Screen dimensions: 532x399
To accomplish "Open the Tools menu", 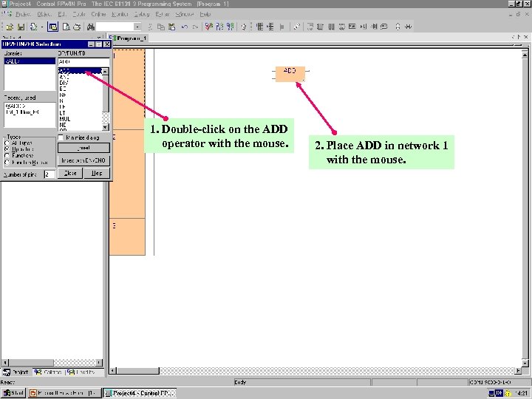I will point(79,14).
